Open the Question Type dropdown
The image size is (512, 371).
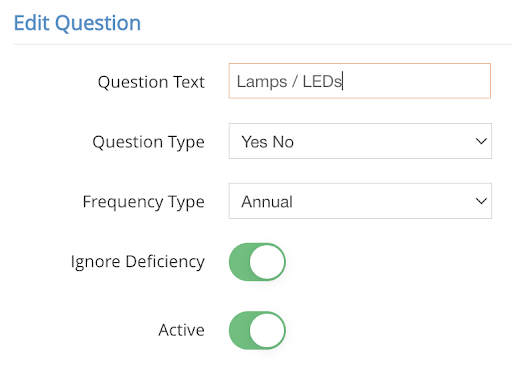[360, 141]
